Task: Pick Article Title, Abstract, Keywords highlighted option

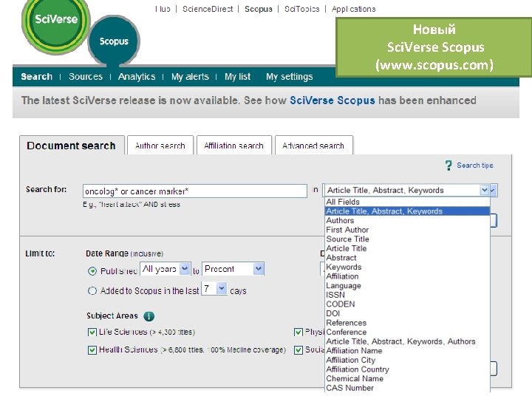Action: click(x=407, y=211)
